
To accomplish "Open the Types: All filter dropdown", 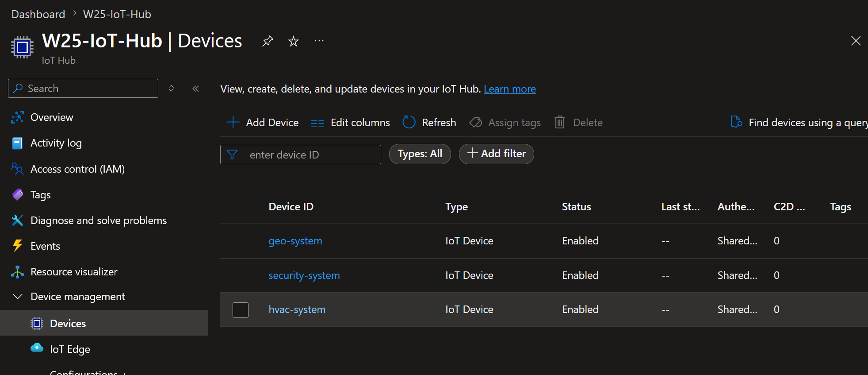I will tap(420, 154).
